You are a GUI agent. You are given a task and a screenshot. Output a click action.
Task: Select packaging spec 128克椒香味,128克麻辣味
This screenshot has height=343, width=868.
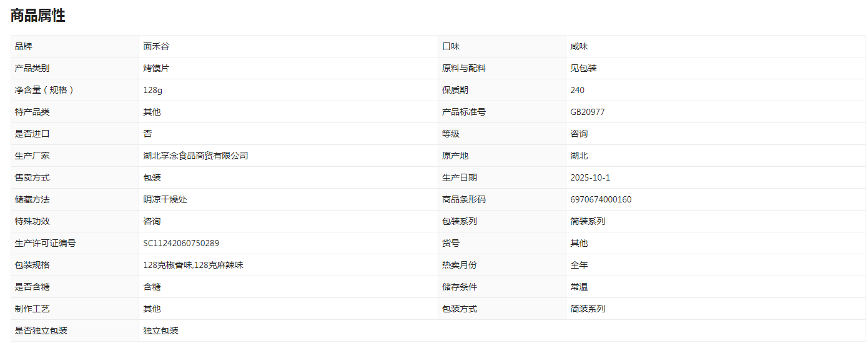point(193,265)
